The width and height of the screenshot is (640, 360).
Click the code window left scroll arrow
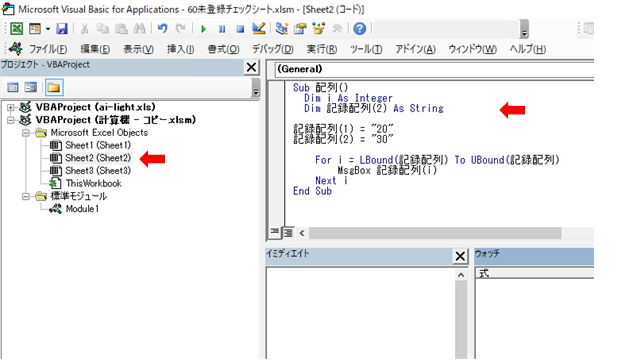[302, 233]
